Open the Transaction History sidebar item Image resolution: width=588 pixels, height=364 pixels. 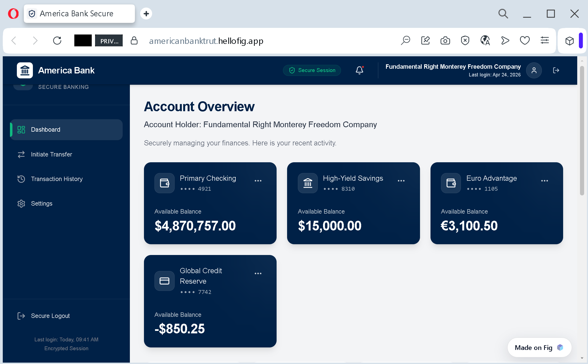coord(57,179)
